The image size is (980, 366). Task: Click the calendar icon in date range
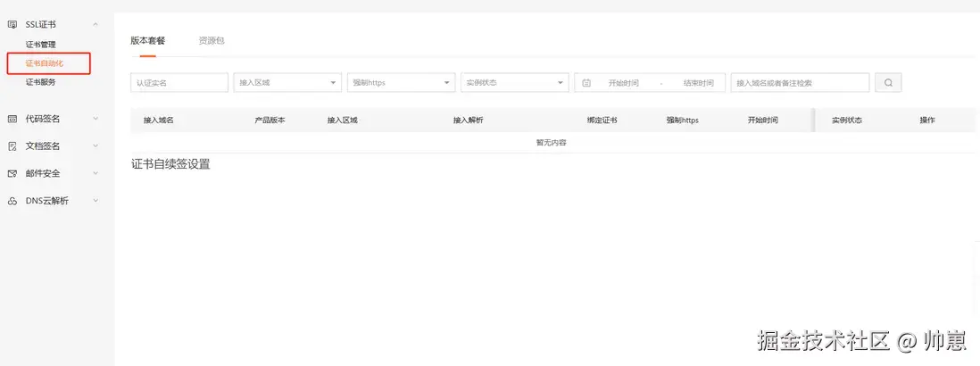click(586, 82)
